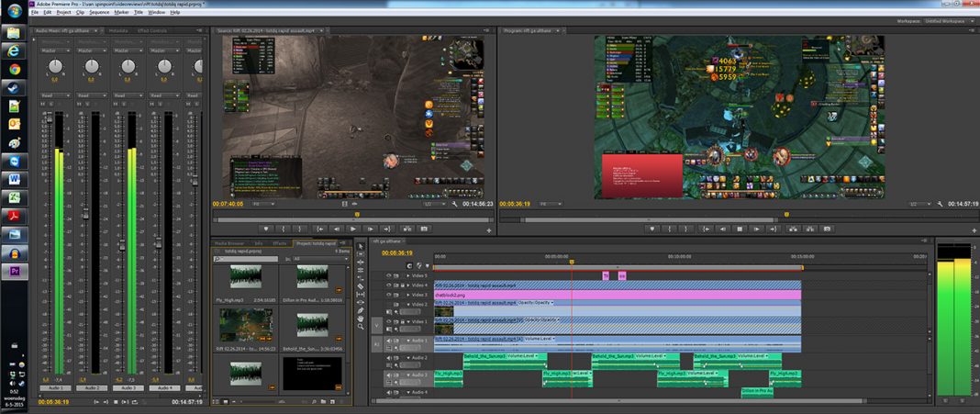980x414 pixels.
Task: Switch to the Effect Controls tab
Action: tap(152, 30)
